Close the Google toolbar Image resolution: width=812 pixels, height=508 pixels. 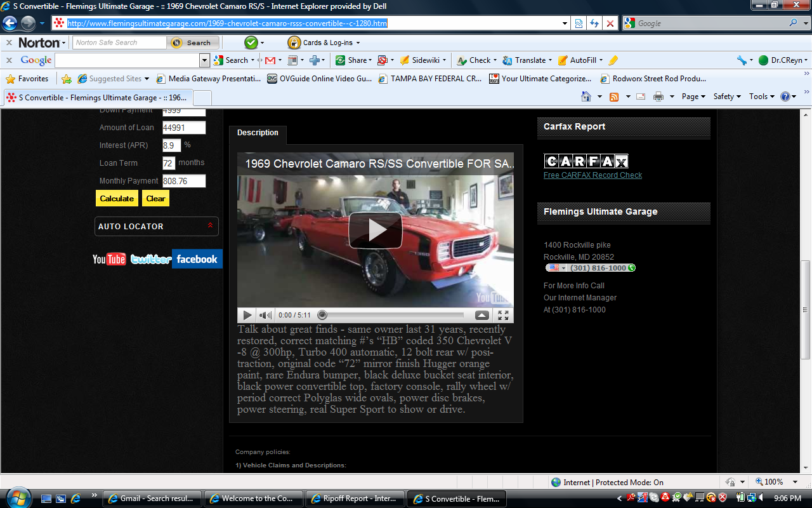click(9, 60)
